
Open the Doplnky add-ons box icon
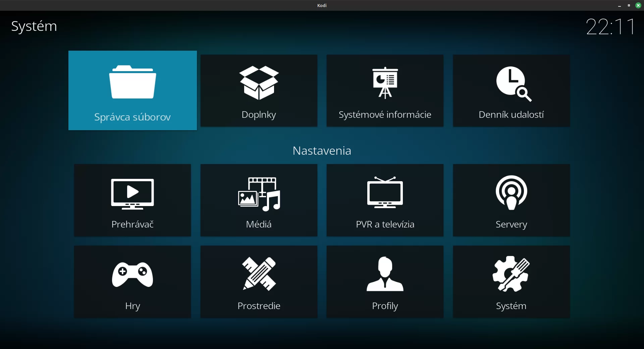[x=259, y=83]
